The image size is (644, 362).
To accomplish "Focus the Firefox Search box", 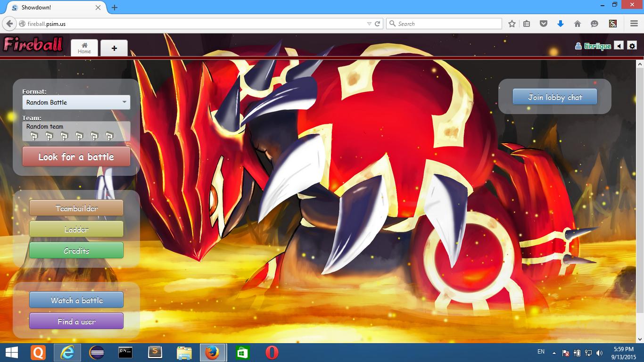I will point(444,24).
